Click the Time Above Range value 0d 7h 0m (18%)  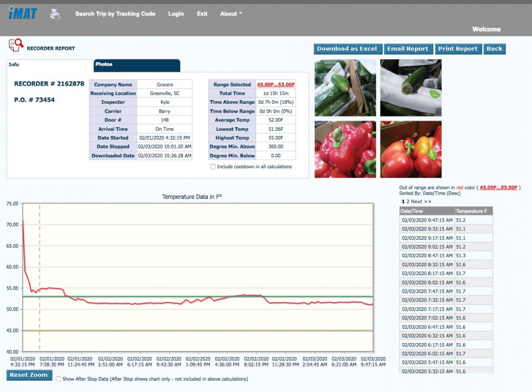pyautogui.click(x=276, y=102)
